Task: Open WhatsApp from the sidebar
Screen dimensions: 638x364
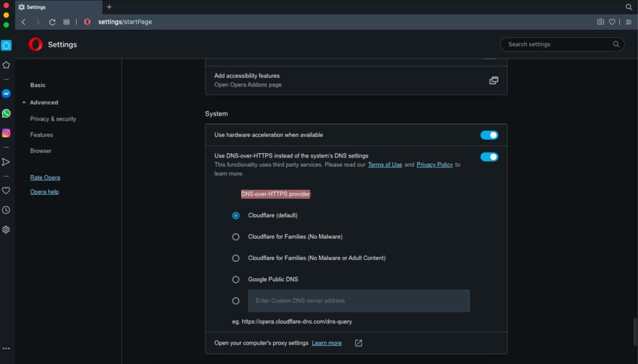Action: click(x=6, y=113)
